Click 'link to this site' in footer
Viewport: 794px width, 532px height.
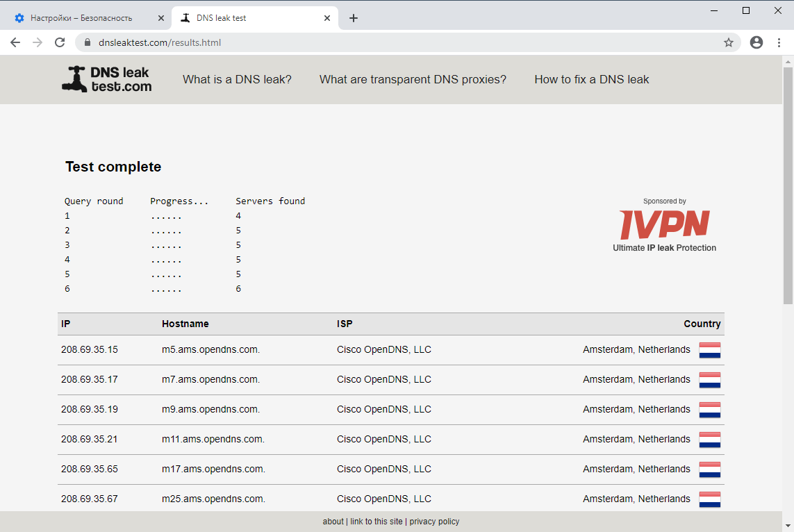pos(377,522)
